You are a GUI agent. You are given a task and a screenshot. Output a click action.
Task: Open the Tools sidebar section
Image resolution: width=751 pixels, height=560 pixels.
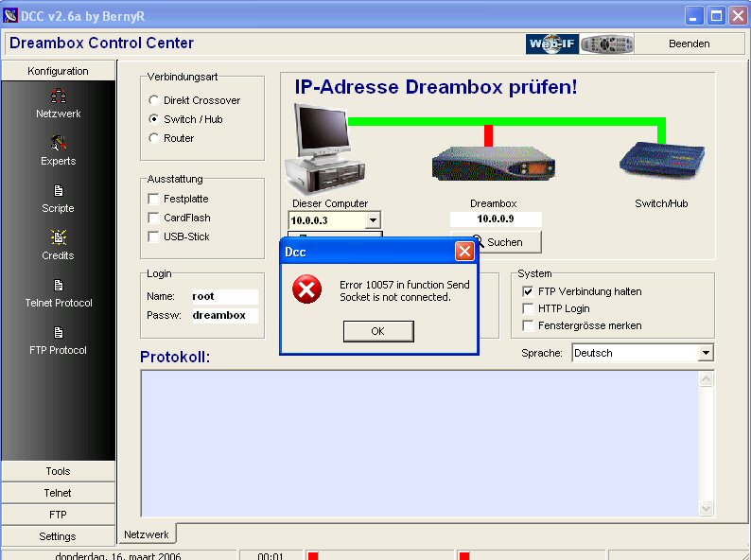tap(58, 471)
